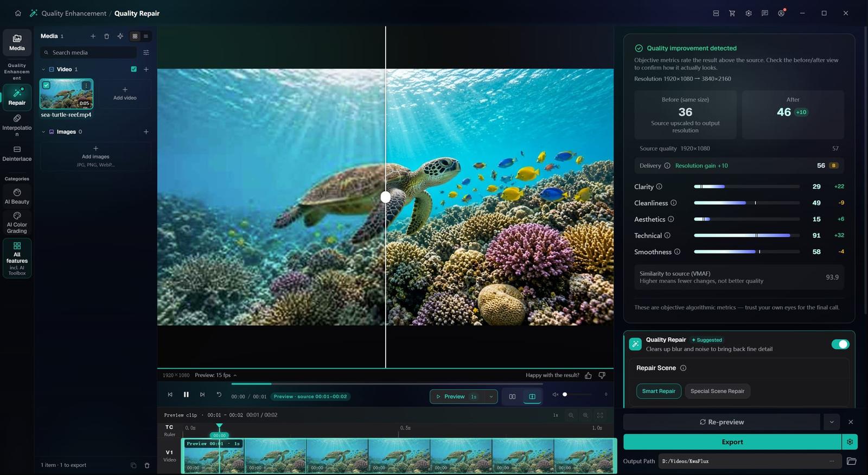Open All features toolbox
Viewport: 868px width, 475px height.
(x=17, y=258)
